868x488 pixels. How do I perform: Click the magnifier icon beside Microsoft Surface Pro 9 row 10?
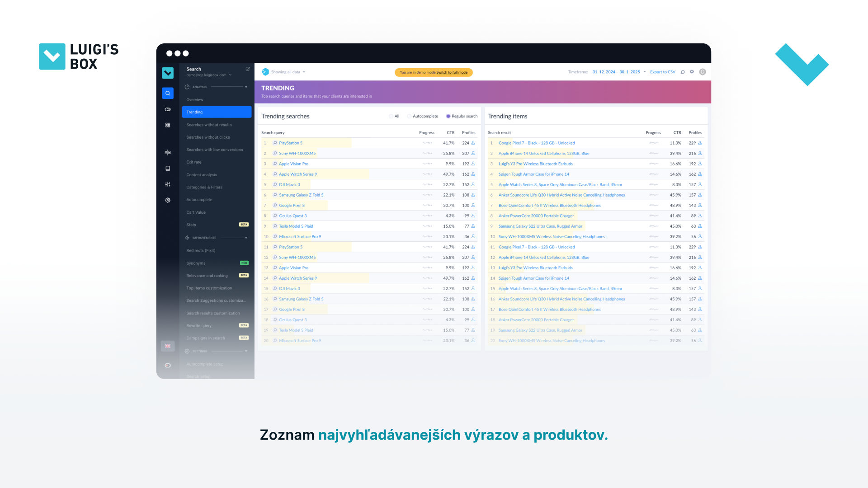click(275, 236)
